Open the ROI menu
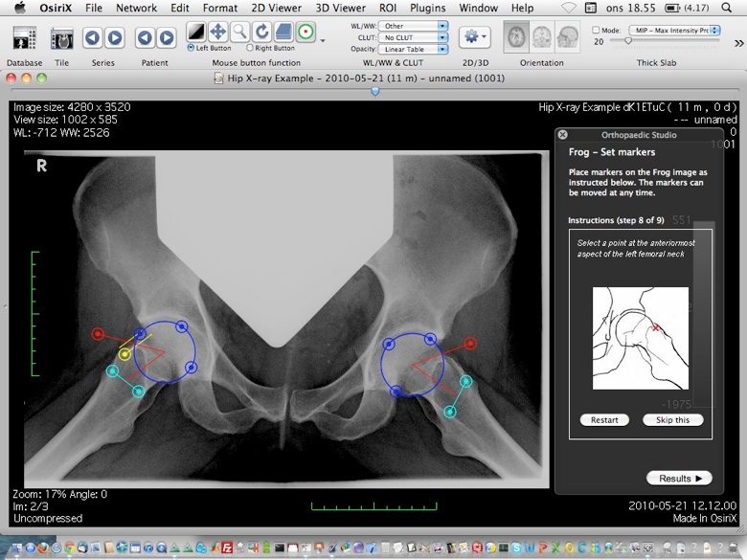This screenshot has height=560, width=747. tap(388, 8)
